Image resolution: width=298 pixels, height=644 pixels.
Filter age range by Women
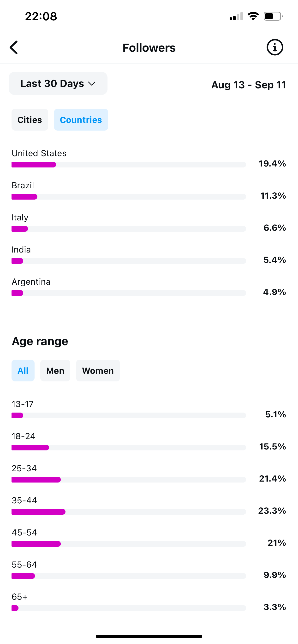(x=98, y=370)
